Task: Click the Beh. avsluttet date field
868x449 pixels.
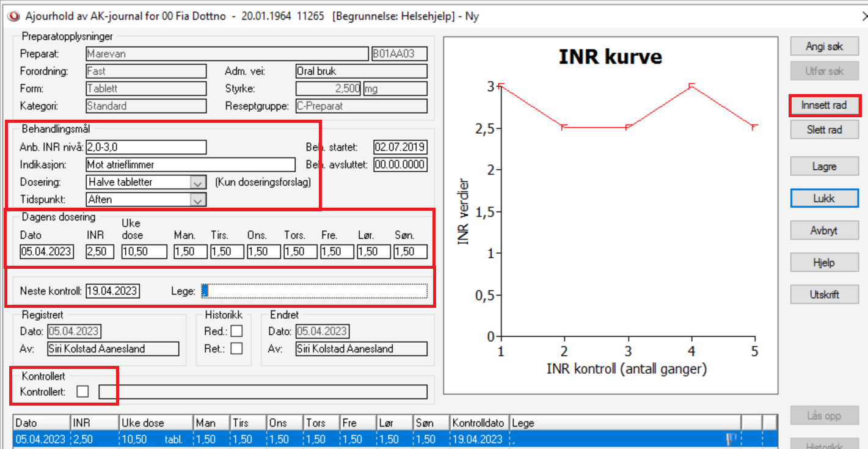Action: point(400,164)
